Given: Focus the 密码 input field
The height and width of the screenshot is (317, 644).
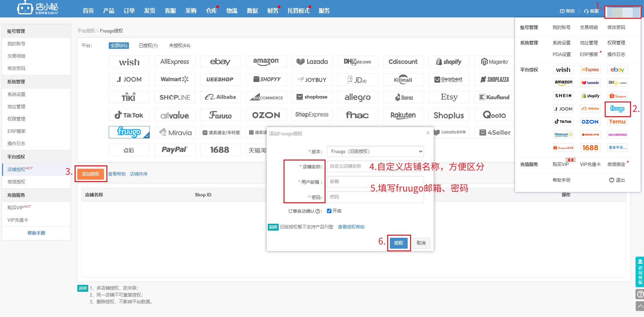Looking at the screenshot, I should tap(376, 197).
